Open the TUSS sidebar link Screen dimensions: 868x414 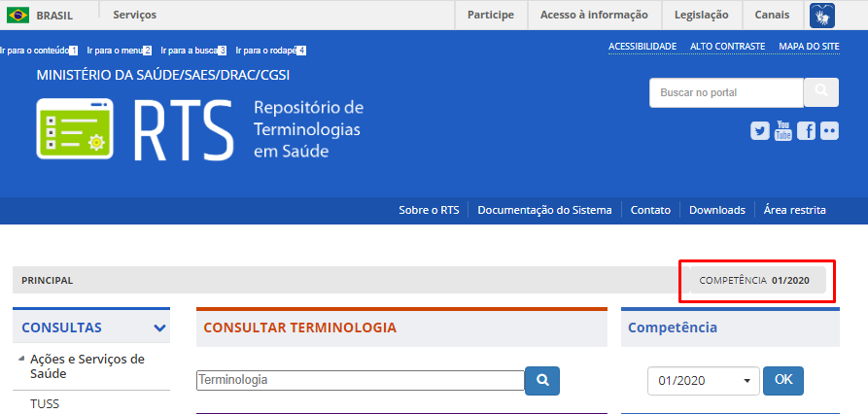click(45, 403)
